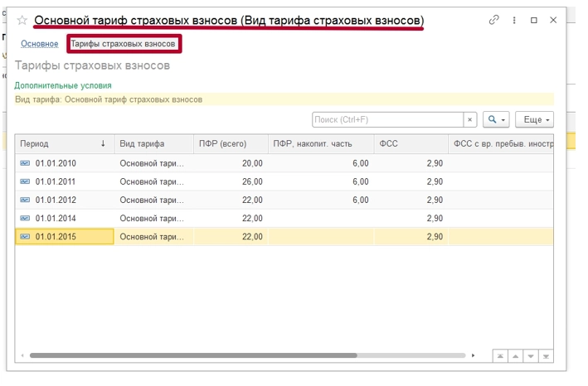Screen dimensions: 588x386
Task: Select the 01.01.2014 tariff row
Action: pyautogui.click(x=284, y=219)
